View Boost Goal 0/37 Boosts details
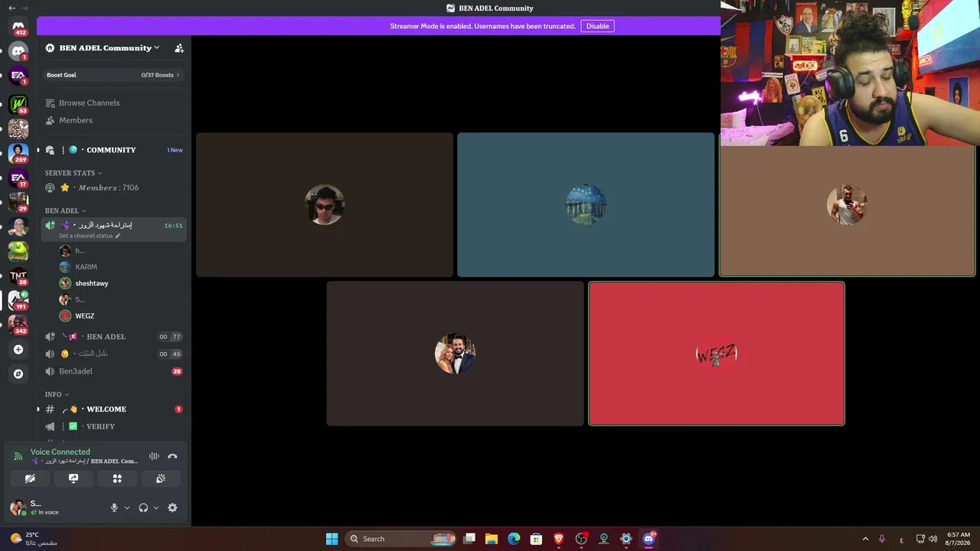 point(113,75)
